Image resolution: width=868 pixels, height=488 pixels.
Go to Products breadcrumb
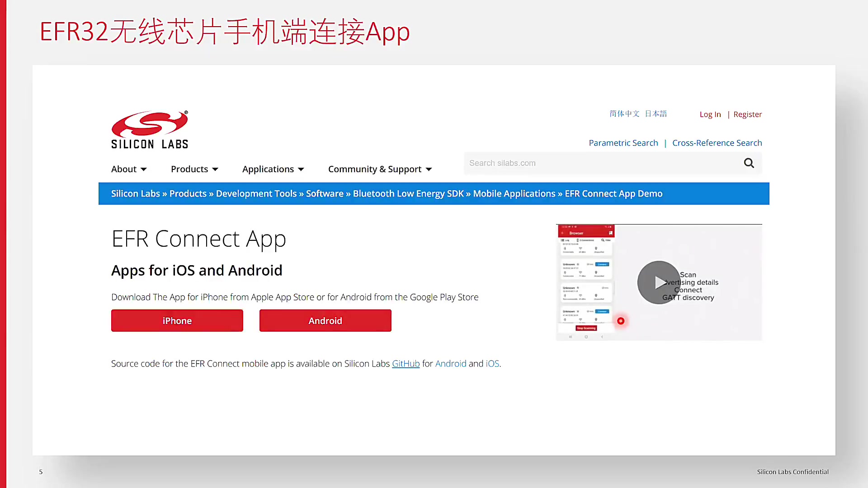click(x=188, y=193)
